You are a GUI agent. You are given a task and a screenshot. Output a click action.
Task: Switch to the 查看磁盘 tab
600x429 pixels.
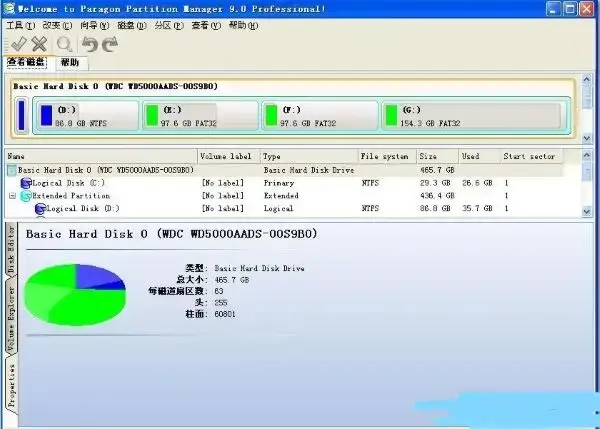click(26, 62)
